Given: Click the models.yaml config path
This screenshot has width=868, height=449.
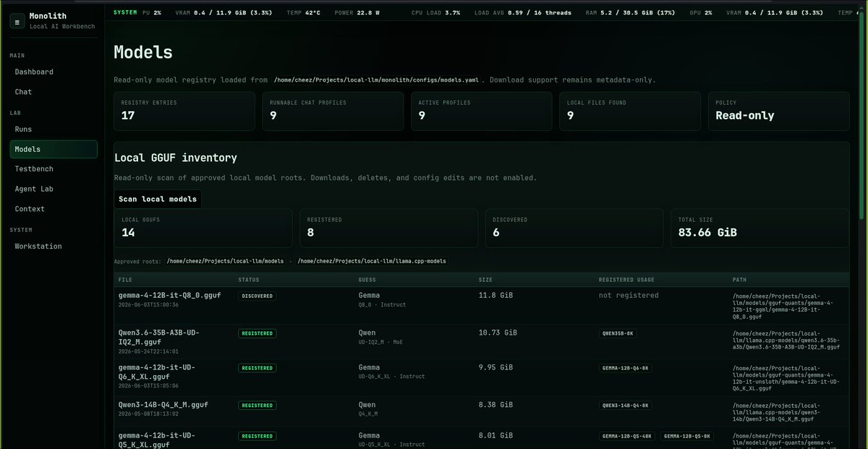Looking at the screenshot, I should click(x=376, y=80).
